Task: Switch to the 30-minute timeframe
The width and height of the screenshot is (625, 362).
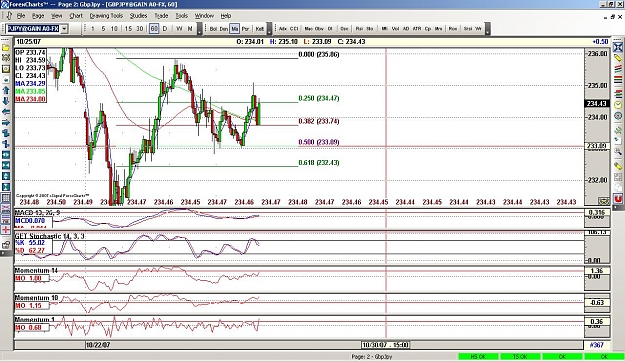Action: [x=140, y=29]
